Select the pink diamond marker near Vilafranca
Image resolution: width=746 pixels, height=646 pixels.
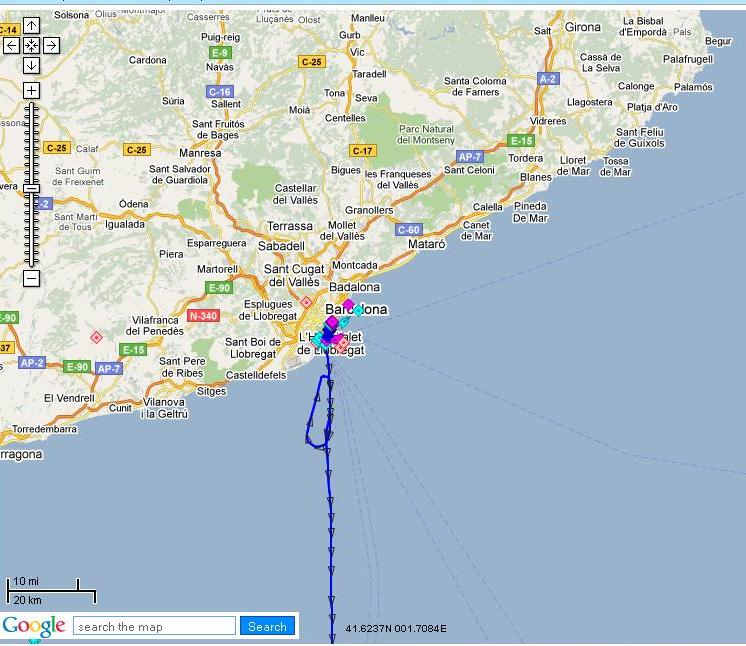click(97, 338)
